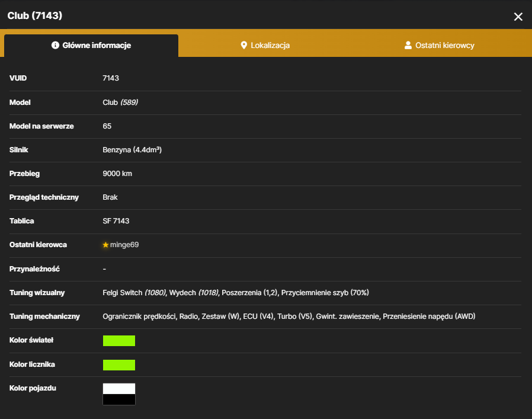Click the Felgi Switch (1080) tuning entry
Viewport: 532px width, 419px height.
click(134, 293)
